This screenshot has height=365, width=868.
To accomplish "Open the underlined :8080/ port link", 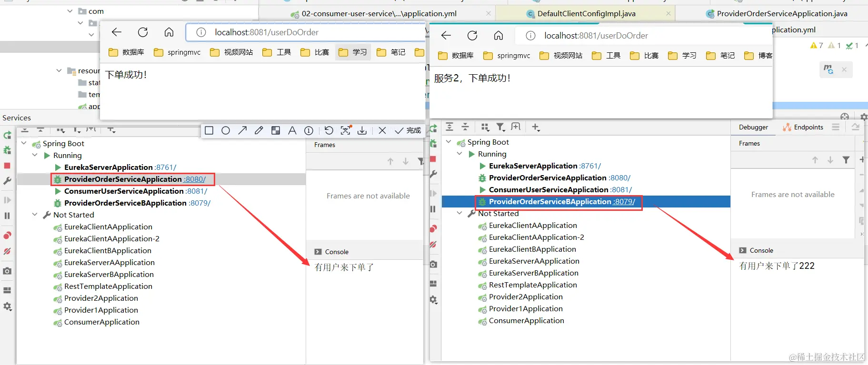I will 195,179.
